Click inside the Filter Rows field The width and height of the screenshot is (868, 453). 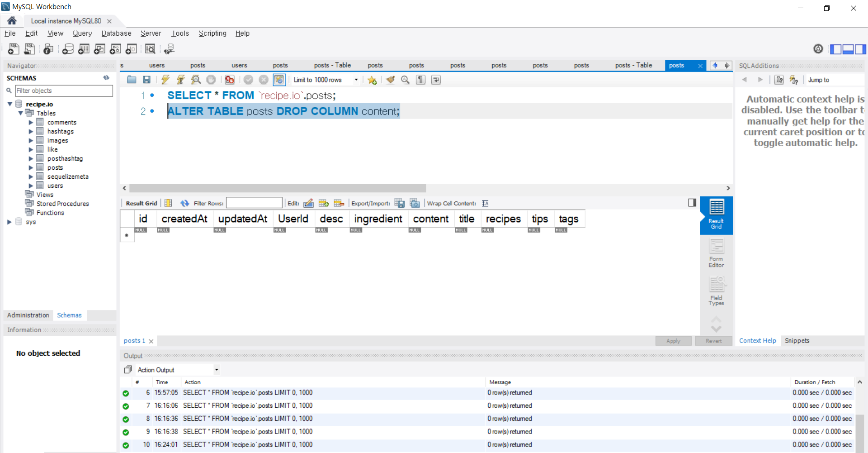click(255, 203)
